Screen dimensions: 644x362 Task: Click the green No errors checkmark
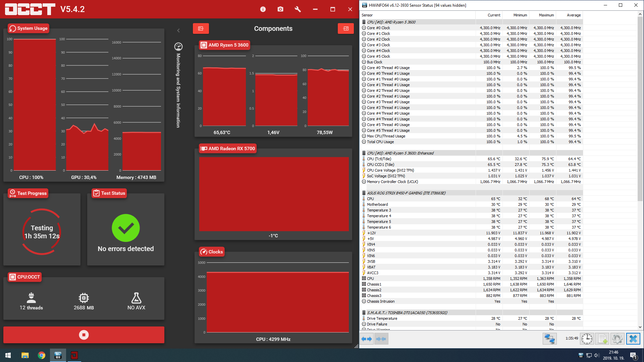tap(126, 228)
